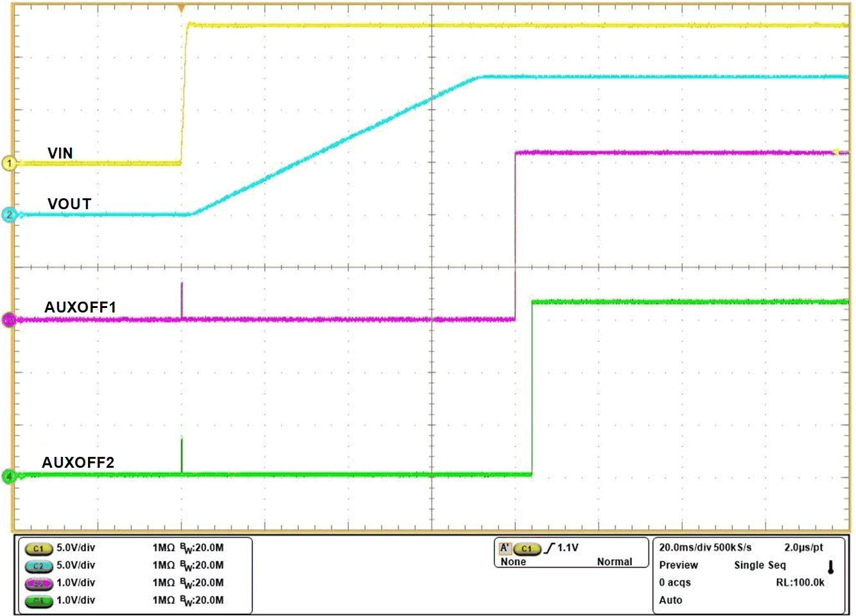
Task: Click the Single Seq acquisition mode
Action: click(x=760, y=565)
